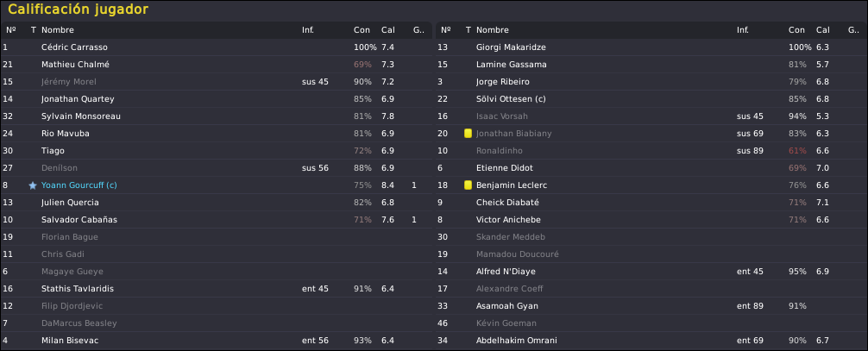Click the star icon beside Yoann Gourcuff
The image size is (868, 351).
click(x=33, y=185)
